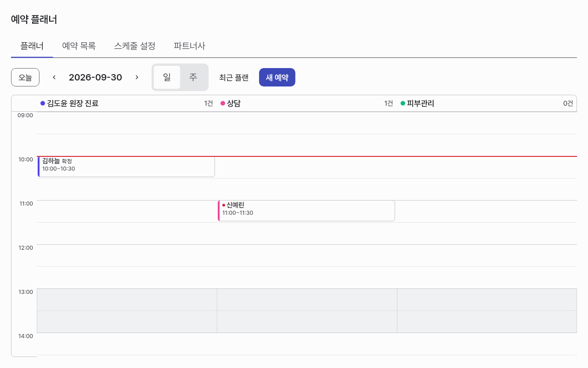Click the 확정 status on 김하늘 appointment
Viewport: 588px width, 368px height.
tap(67, 161)
